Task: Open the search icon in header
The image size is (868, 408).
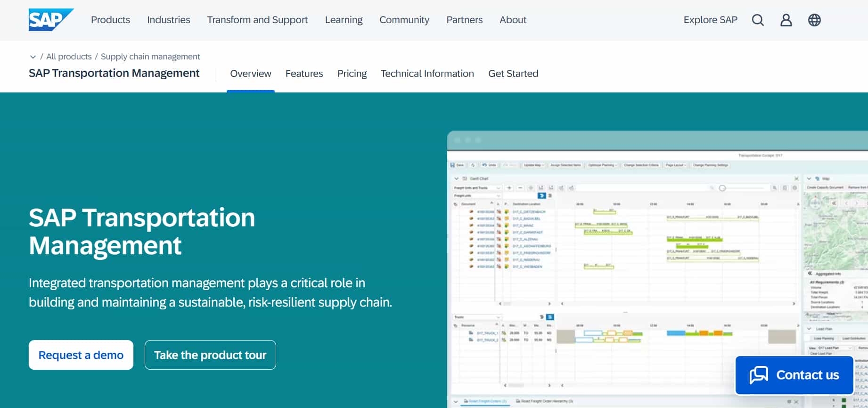Action: point(758,20)
